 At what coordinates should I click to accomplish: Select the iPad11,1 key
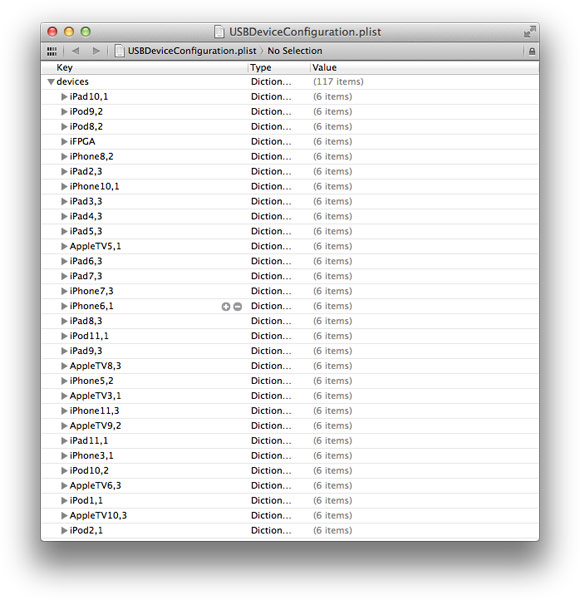click(x=89, y=441)
